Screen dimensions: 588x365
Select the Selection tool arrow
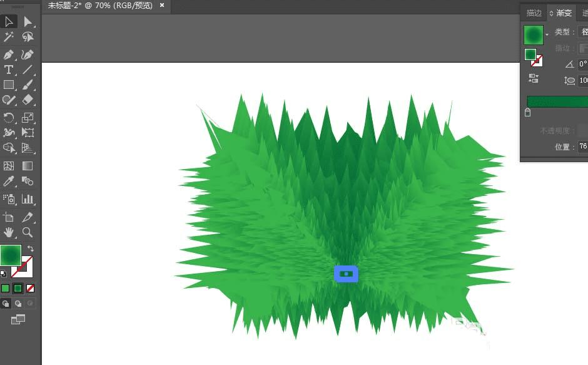tap(9, 22)
